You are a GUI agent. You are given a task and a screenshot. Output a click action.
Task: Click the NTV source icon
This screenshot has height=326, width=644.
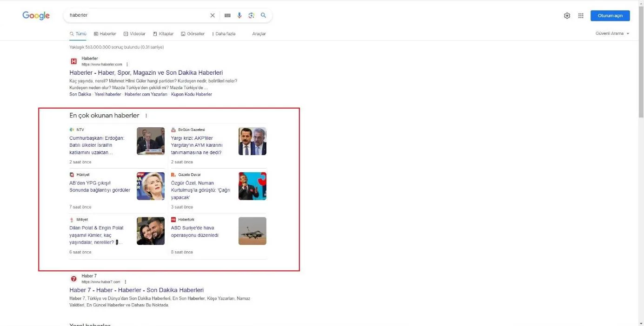coord(72,130)
